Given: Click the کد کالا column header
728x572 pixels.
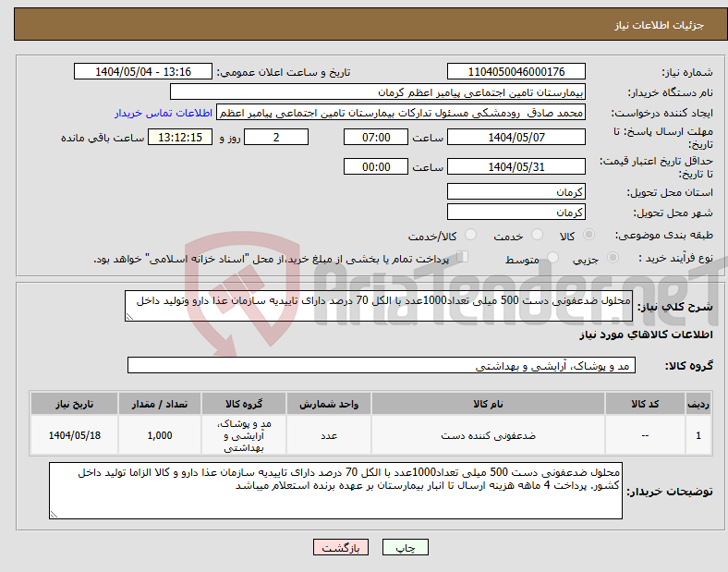Looking at the screenshot, I should point(645,404).
